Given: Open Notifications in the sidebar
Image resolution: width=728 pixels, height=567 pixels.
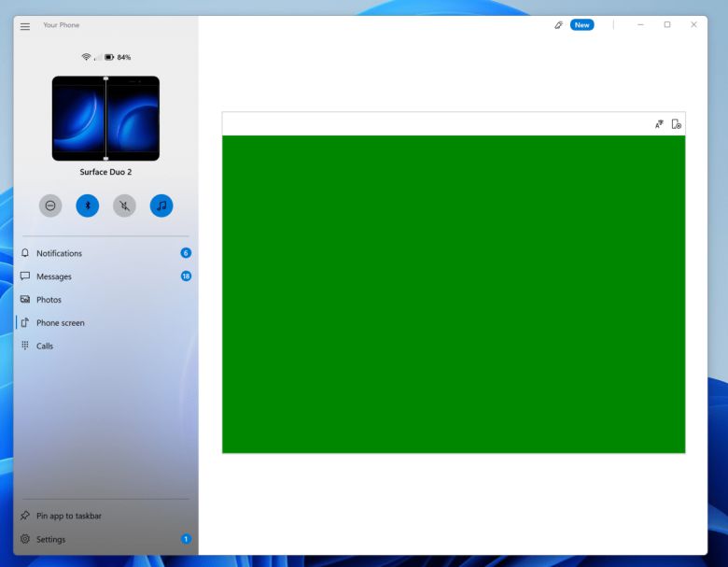Looking at the screenshot, I should 59,253.
